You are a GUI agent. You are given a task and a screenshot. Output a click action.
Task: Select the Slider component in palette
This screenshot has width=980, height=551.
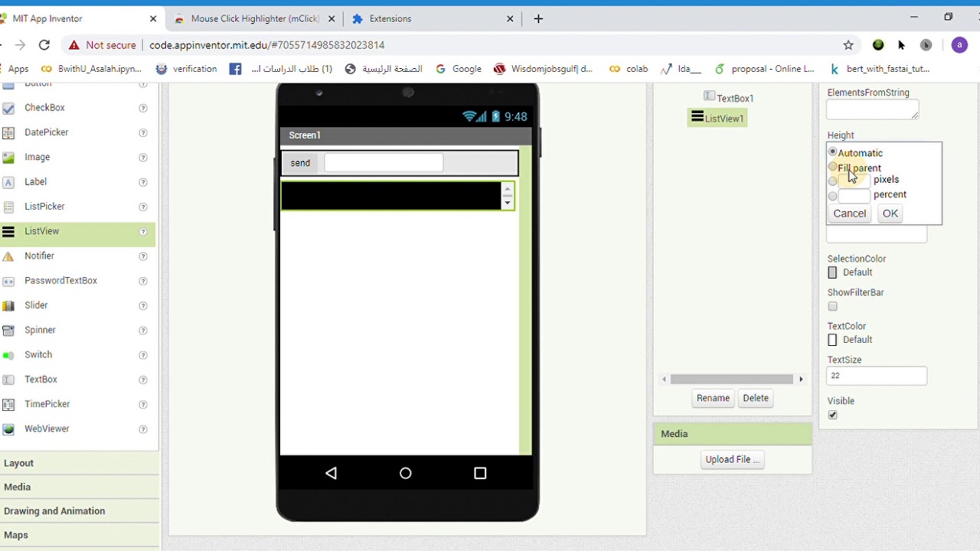tap(36, 305)
